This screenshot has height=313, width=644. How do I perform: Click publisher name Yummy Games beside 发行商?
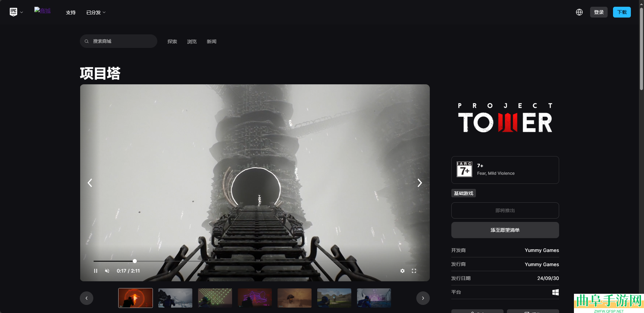(542, 264)
